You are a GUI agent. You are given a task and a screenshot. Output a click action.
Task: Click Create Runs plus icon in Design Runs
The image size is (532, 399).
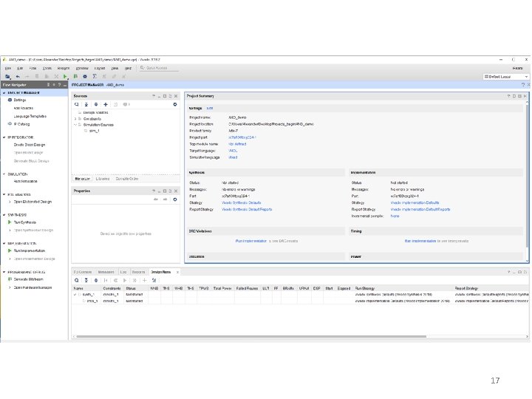pyautogui.click(x=145, y=280)
